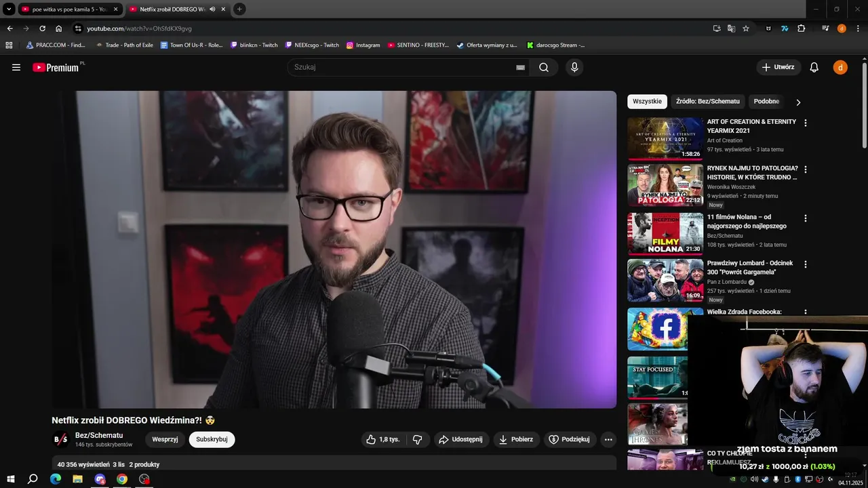Open ART OF CREATION YEARMIX thumbnail
Image resolution: width=868 pixels, height=488 pixels.
click(x=665, y=139)
